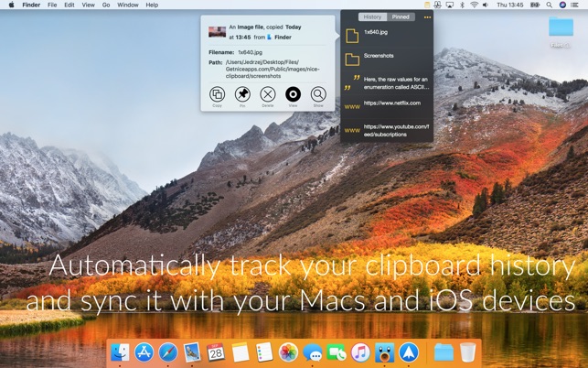Click the image thumbnail in clip details popover
This screenshot has height=368, width=588.
217,32
